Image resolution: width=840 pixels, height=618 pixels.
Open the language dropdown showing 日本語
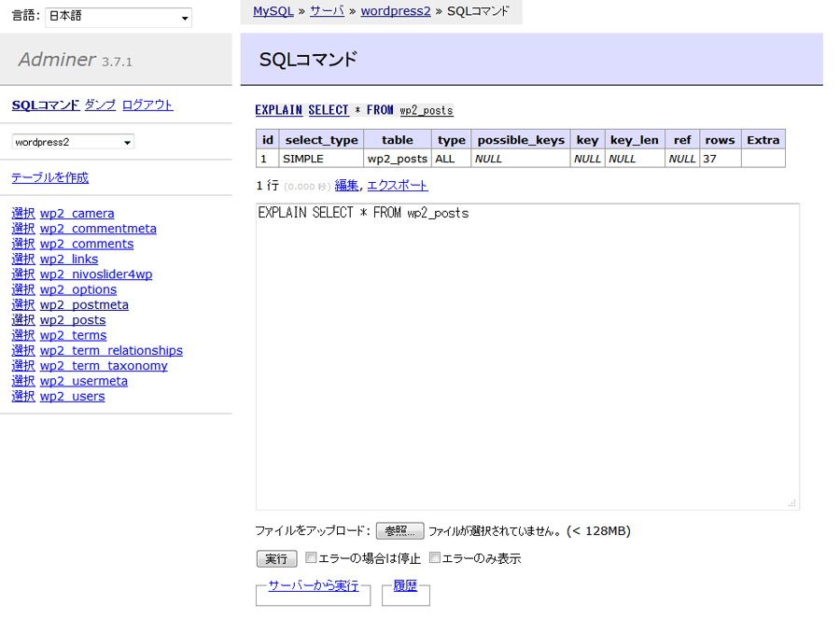(119, 18)
